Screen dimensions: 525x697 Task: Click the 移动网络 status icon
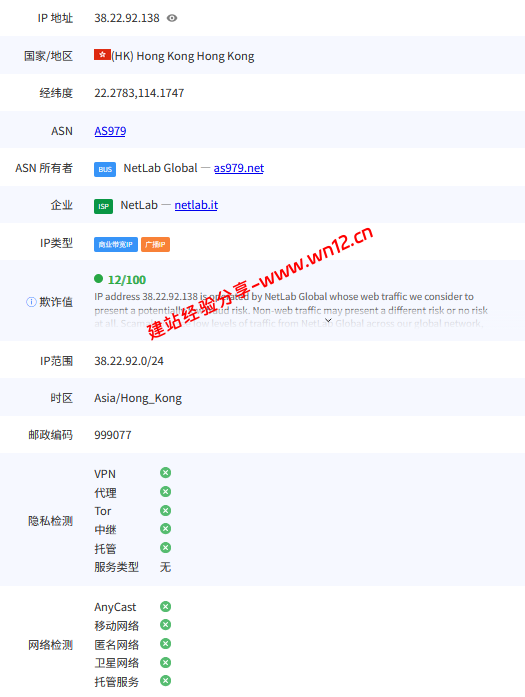pos(165,625)
